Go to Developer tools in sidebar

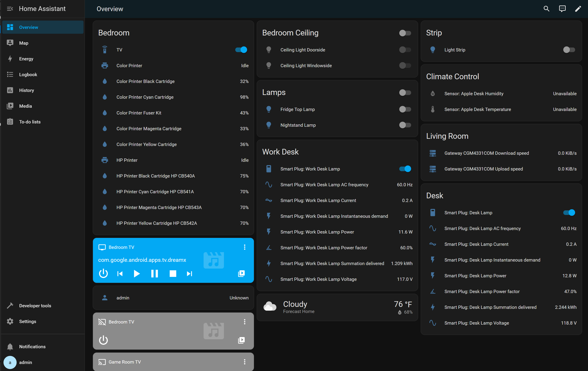click(35, 306)
